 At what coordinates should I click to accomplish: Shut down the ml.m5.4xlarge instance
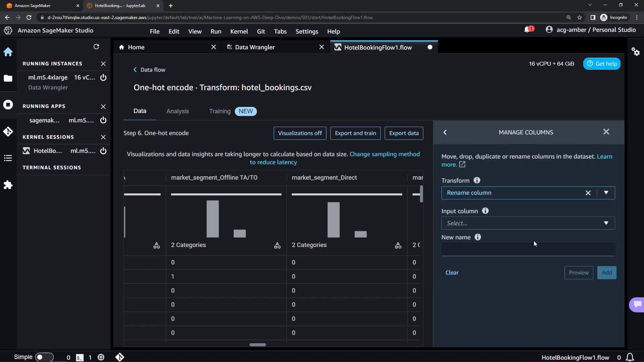103,77
